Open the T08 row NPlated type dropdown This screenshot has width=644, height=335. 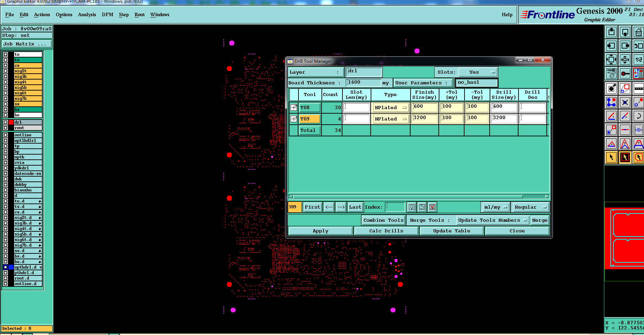coord(391,107)
